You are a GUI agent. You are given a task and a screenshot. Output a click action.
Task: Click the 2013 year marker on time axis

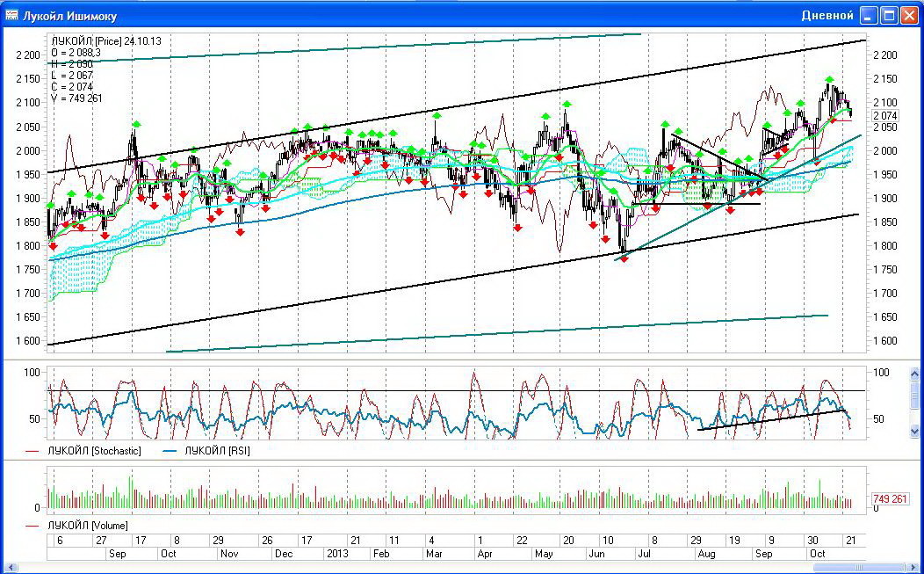point(337,554)
